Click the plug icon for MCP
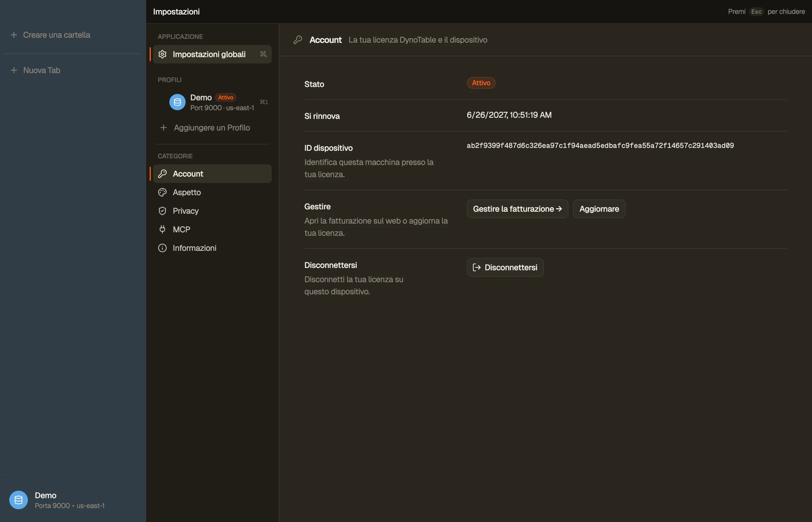 (x=162, y=229)
